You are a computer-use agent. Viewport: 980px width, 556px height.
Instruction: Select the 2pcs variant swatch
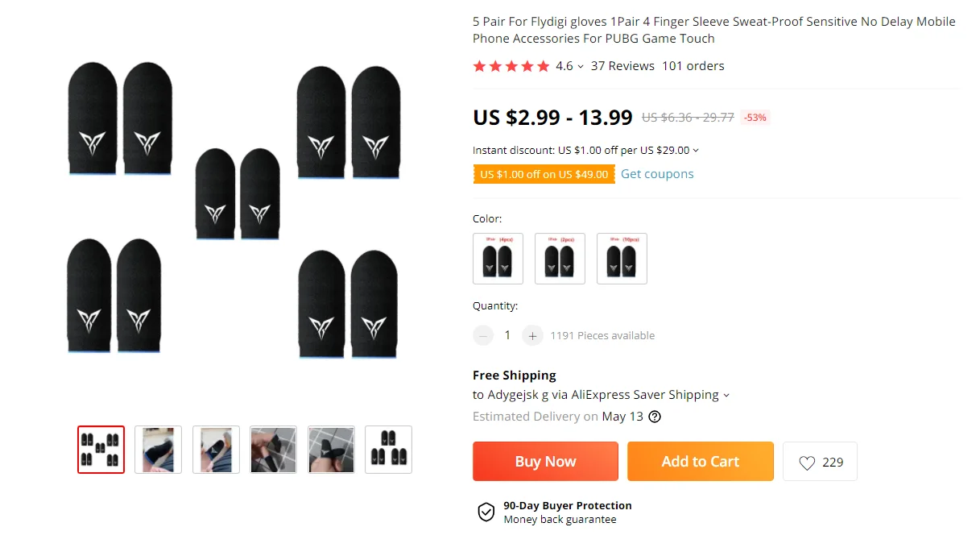(x=560, y=259)
